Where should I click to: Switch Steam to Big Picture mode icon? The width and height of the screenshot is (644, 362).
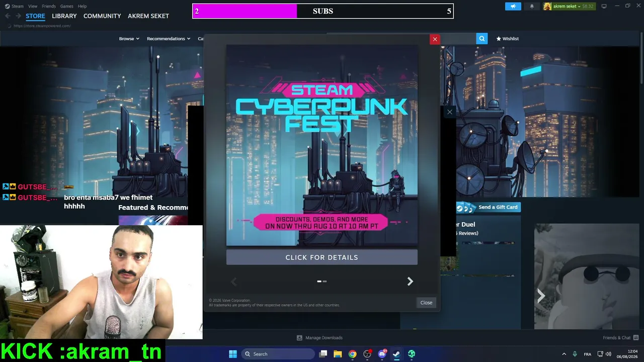pyautogui.click(x=604, y=6)
